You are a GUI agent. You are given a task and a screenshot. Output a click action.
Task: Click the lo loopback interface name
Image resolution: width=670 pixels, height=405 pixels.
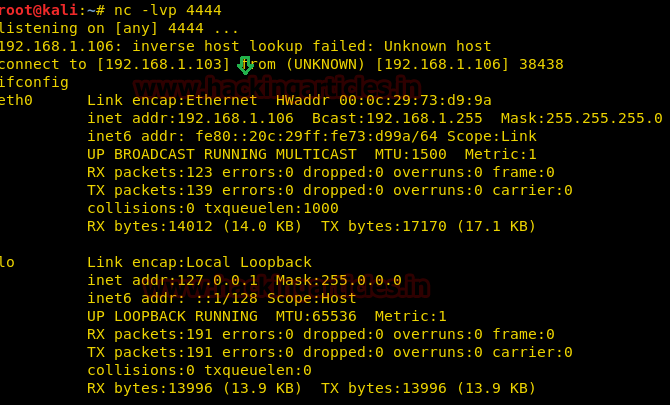[8, 262]
